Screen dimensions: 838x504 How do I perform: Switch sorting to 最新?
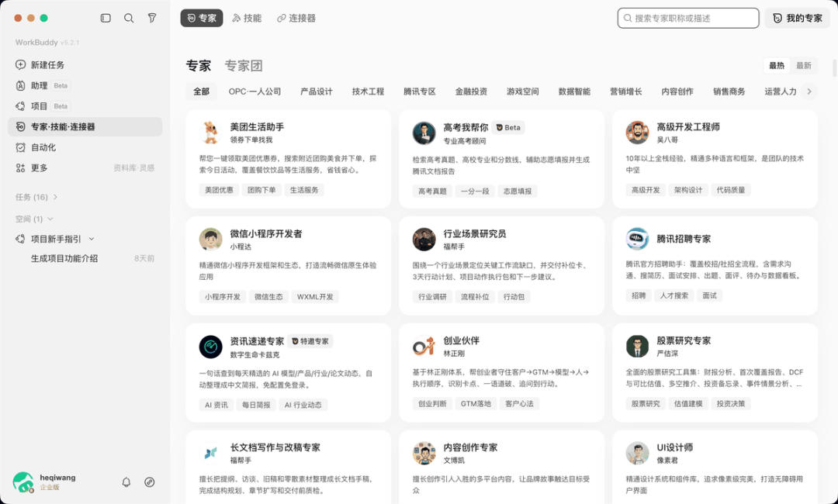tap(803, 66)
